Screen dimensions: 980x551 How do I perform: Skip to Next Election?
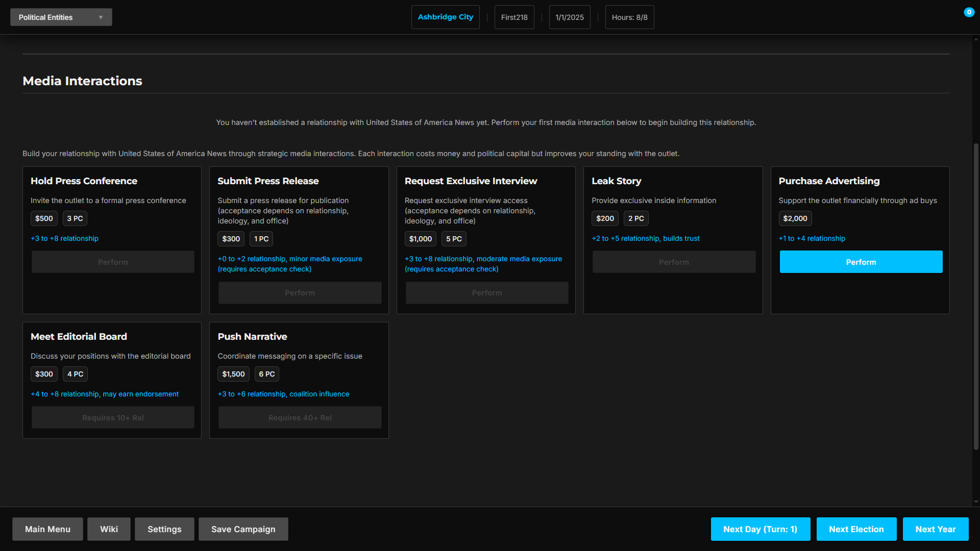point(856,529)
